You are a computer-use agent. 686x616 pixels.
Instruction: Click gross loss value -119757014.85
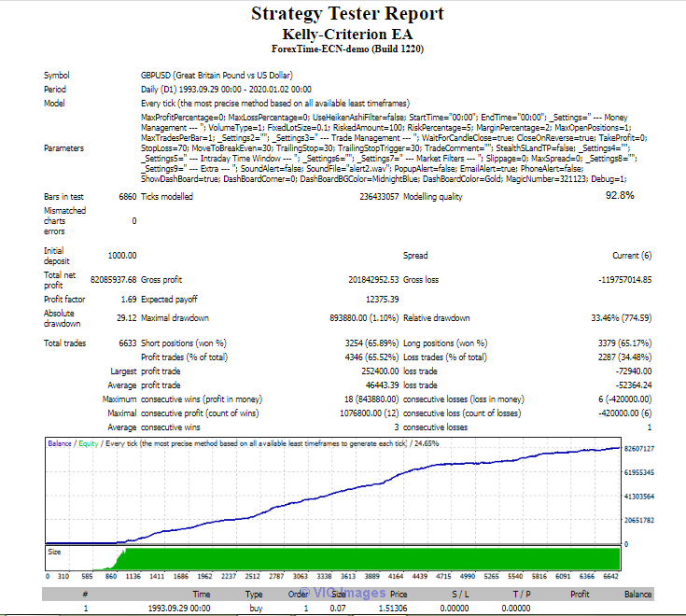click(624, 280)
